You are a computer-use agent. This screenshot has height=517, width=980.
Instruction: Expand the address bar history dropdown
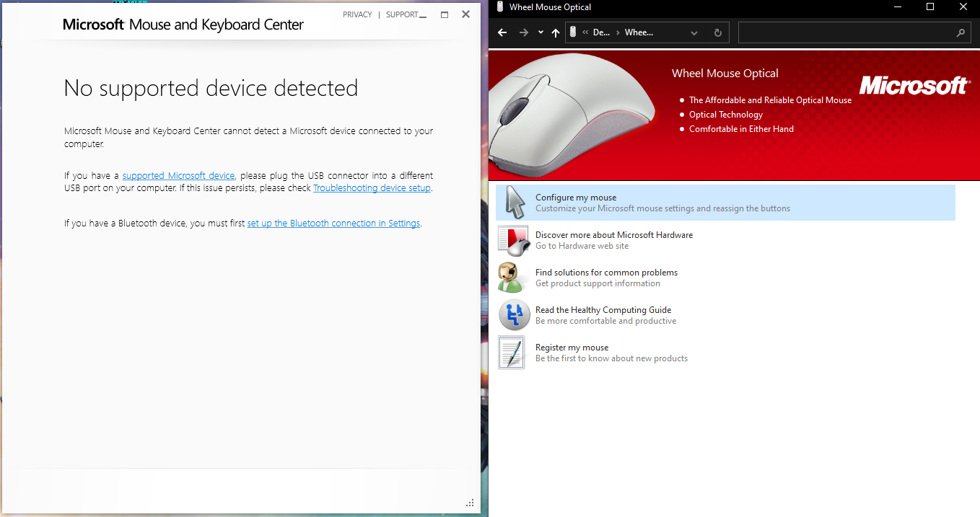point(694,32)
